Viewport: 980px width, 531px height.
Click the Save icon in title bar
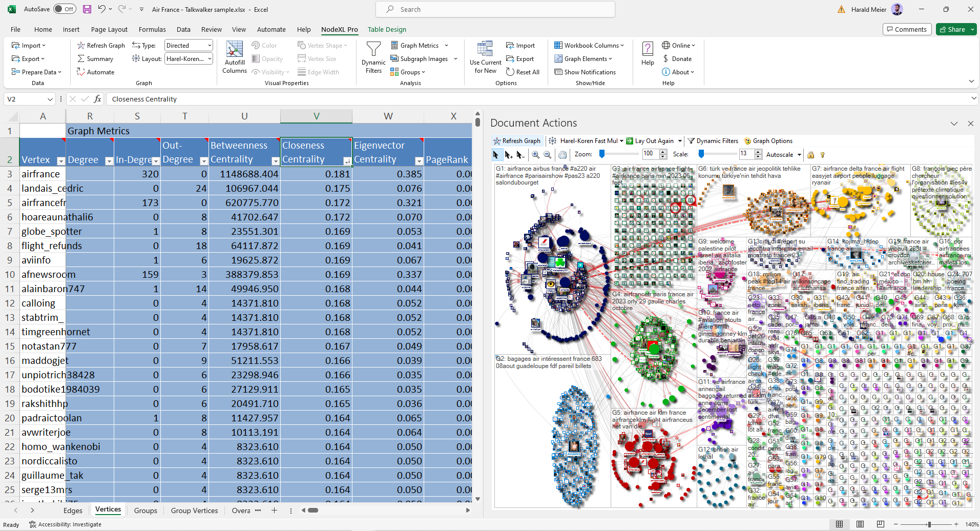tap(87, 9)
